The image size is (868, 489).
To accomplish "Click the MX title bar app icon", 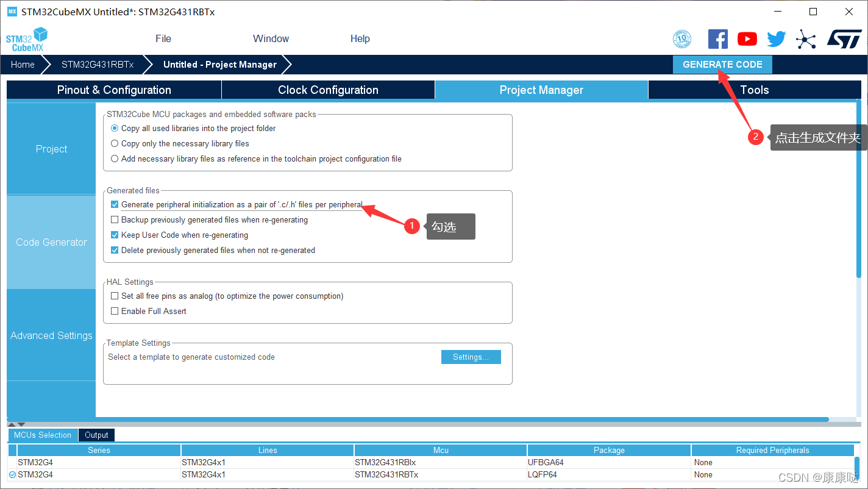I will (12, 12).
